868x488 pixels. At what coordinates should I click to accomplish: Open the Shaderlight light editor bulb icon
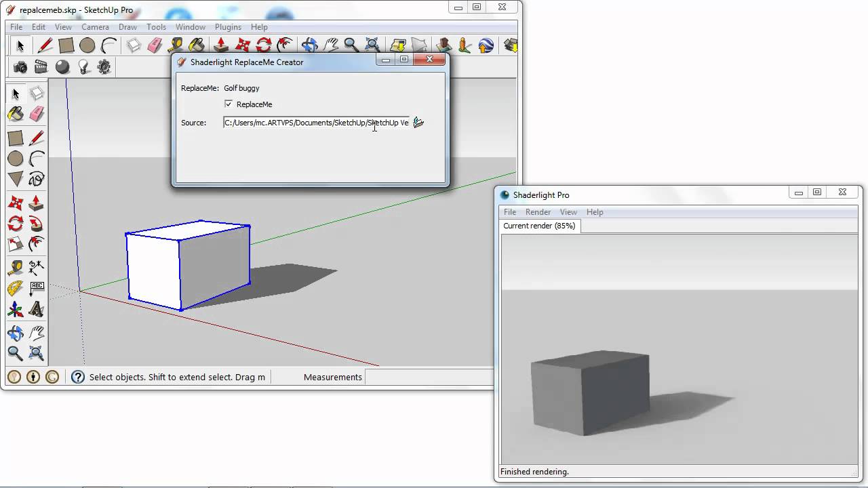pyautogui.click(x=83, y=67)
